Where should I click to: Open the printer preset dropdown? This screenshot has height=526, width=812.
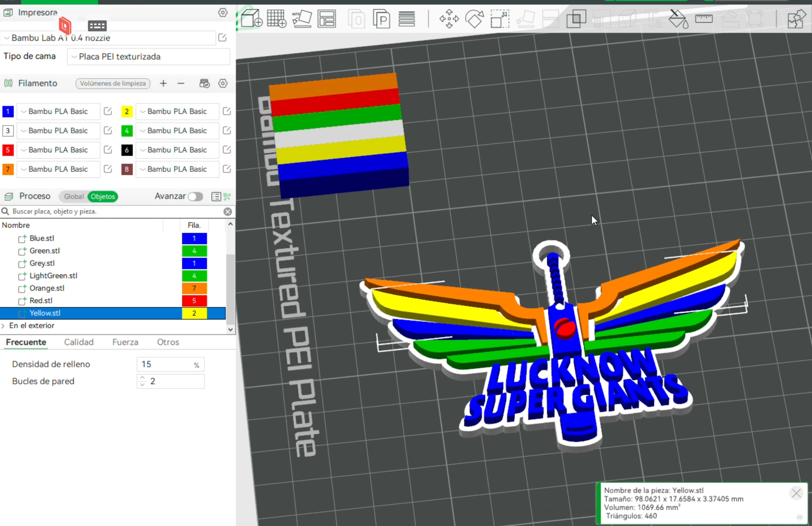click(x=108, y=38)
